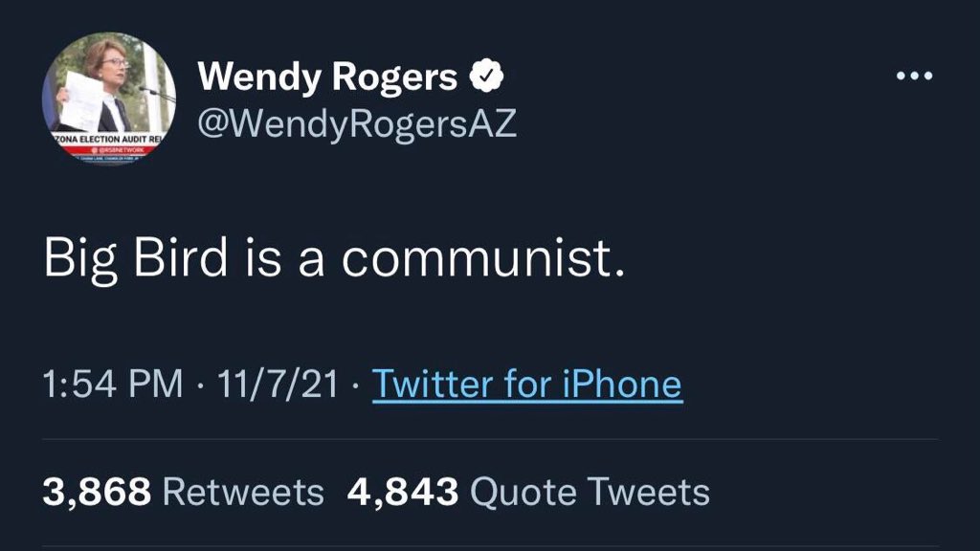Click the words Big Bird in tweet
Image resolution: width=980 pixels, height=551 pixels.
(x=136, y=258)
